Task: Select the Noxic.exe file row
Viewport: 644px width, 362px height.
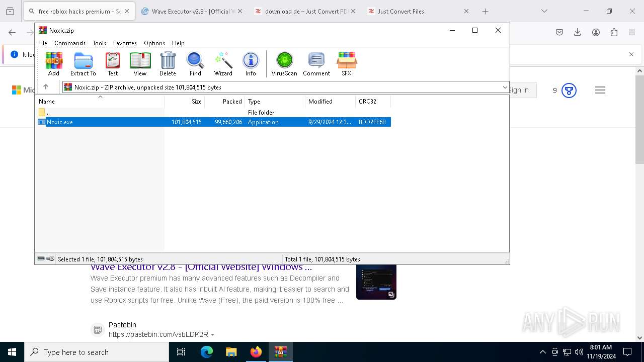Action: [214, 122]
